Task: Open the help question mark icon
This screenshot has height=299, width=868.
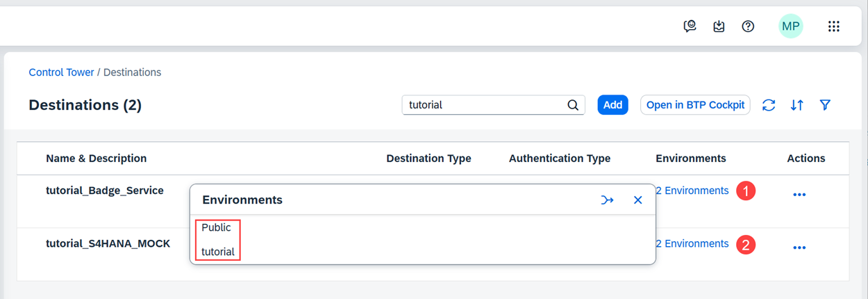Action: coord(748,26)
